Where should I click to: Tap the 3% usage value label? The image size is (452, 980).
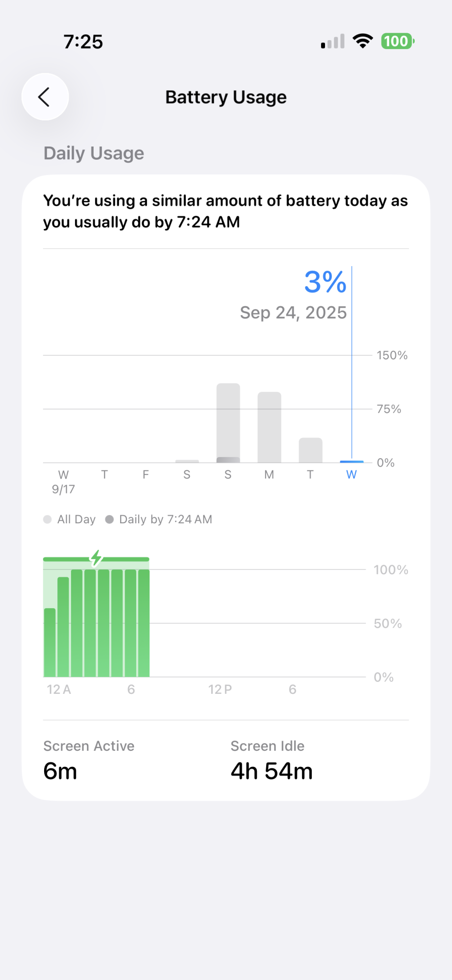click(x=325, y=282)
